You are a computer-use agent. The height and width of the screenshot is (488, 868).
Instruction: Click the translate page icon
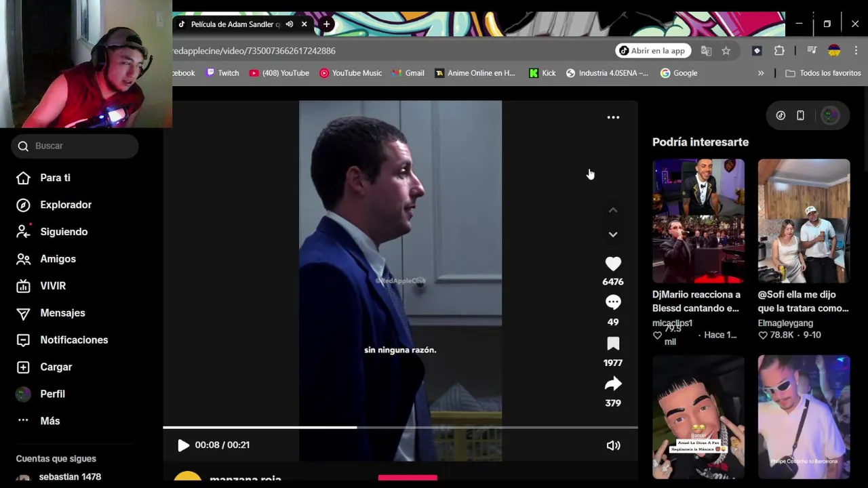[x=707, y=51]
